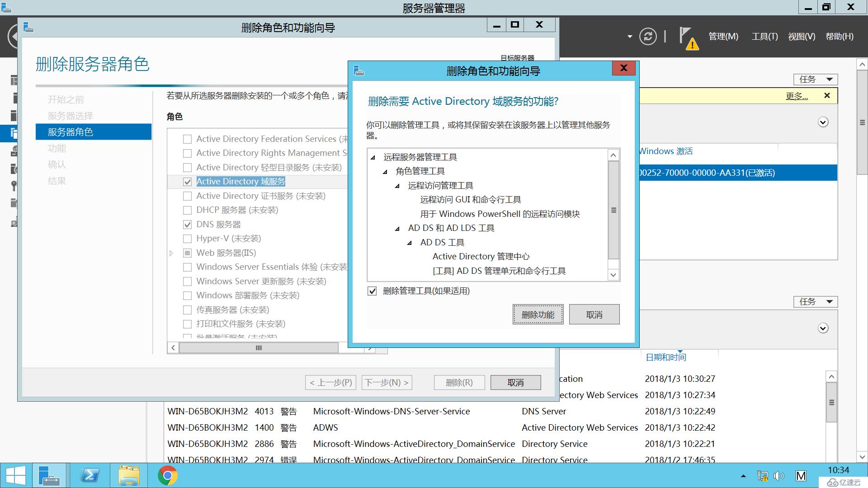Click the Windows 激活 link

tap(666, 151)
